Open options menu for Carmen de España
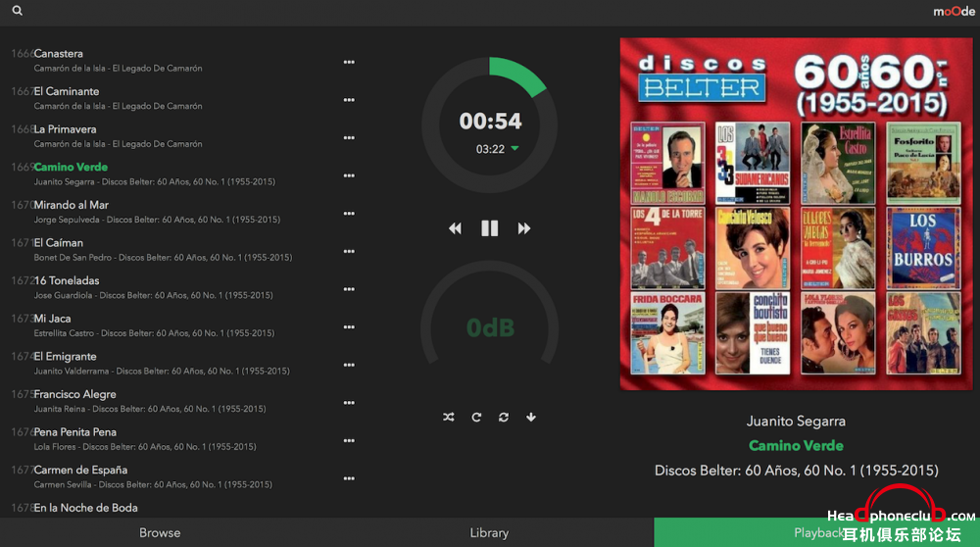The width and height of the screenshot is (980, 547). point(349,478)
